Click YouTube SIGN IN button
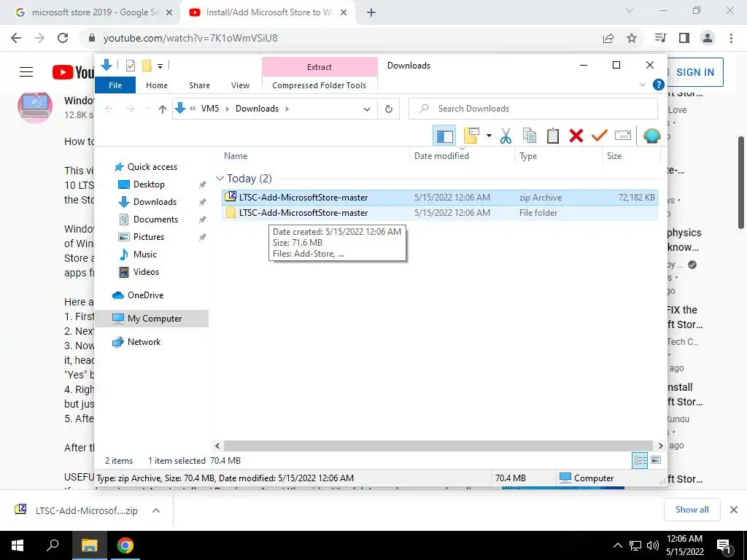Image resolution: width=747 pixels, height=560 pixels. tap(695, 72)
